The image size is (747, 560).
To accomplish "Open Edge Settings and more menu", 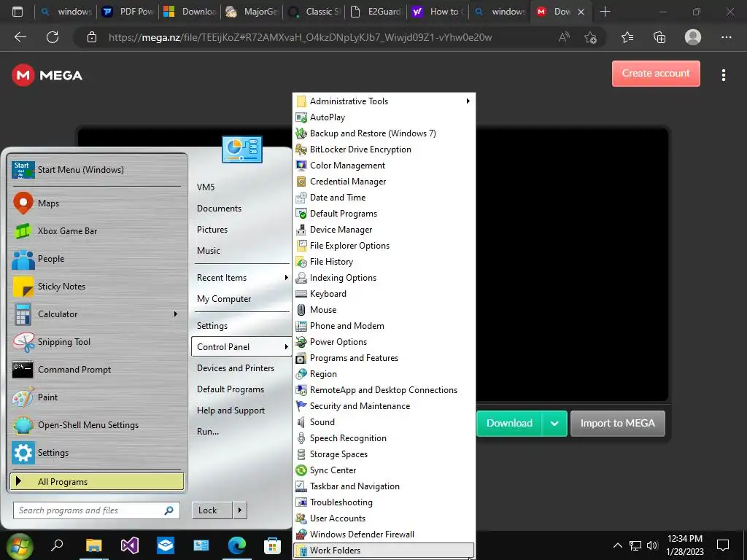I will pos(727,37).
